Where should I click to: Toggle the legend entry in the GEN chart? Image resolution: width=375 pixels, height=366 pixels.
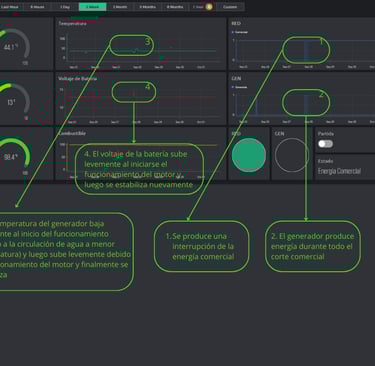click(x=239, y=87)
